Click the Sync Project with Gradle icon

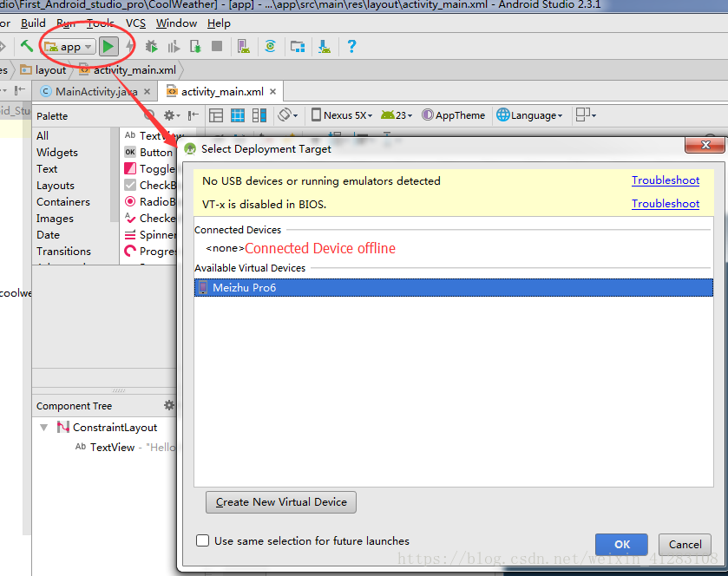click(x=270, y=47)
